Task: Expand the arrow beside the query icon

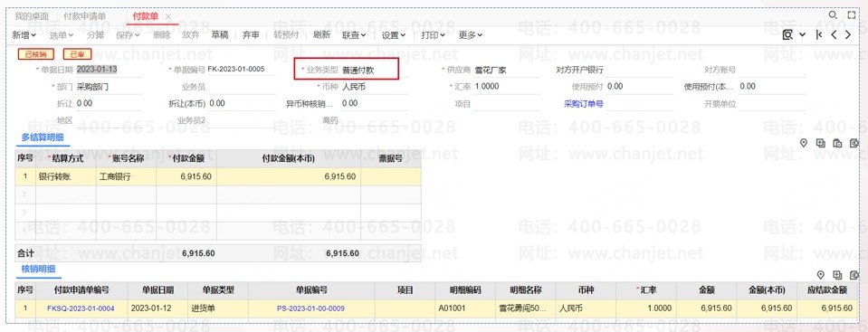Action: [803, 35]
